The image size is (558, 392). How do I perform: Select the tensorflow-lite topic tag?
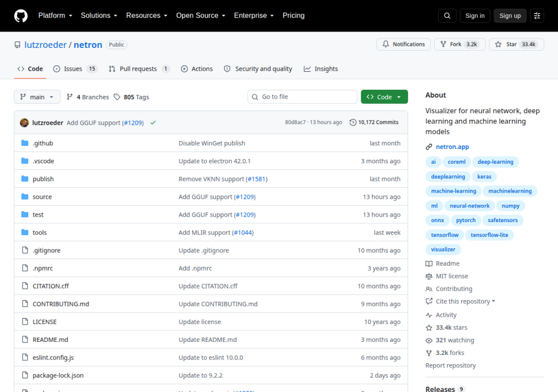(489, 235)
